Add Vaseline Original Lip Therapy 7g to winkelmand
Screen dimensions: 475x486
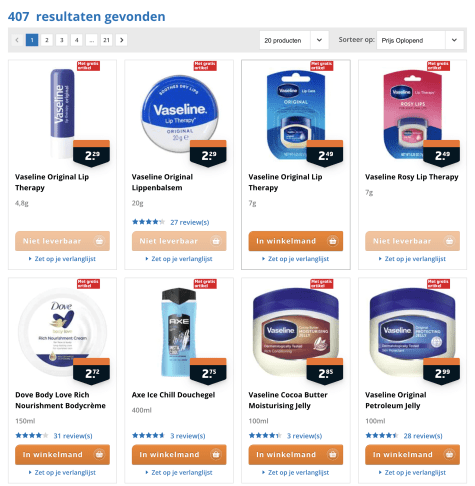(296, 241)
